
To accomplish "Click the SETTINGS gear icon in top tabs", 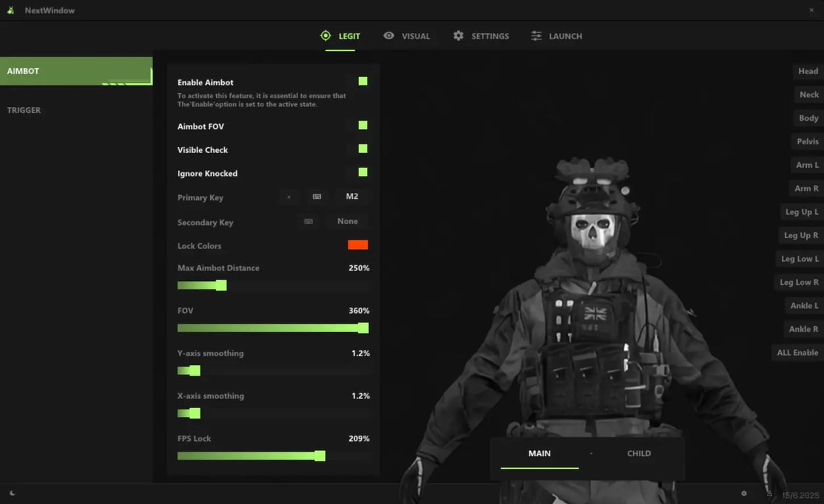I will click(x=458, y=35).
